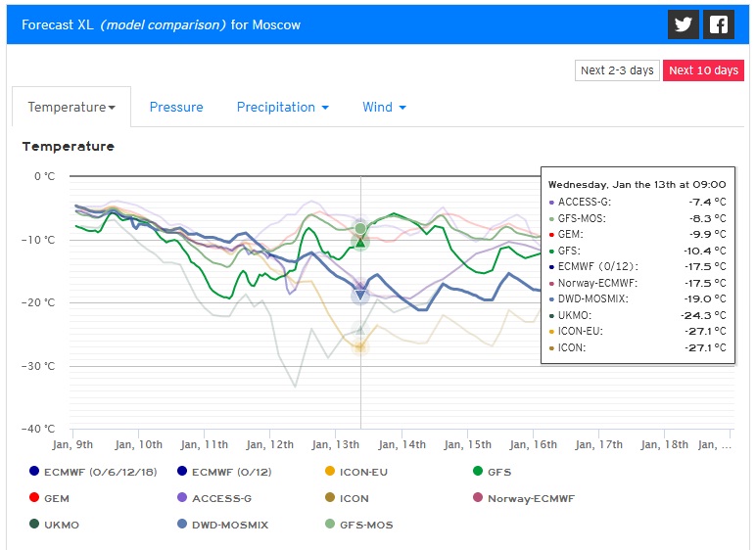Expand the Precipitation dropdown arrow
The width and height of the screenshot is (756, 550).
325,108
